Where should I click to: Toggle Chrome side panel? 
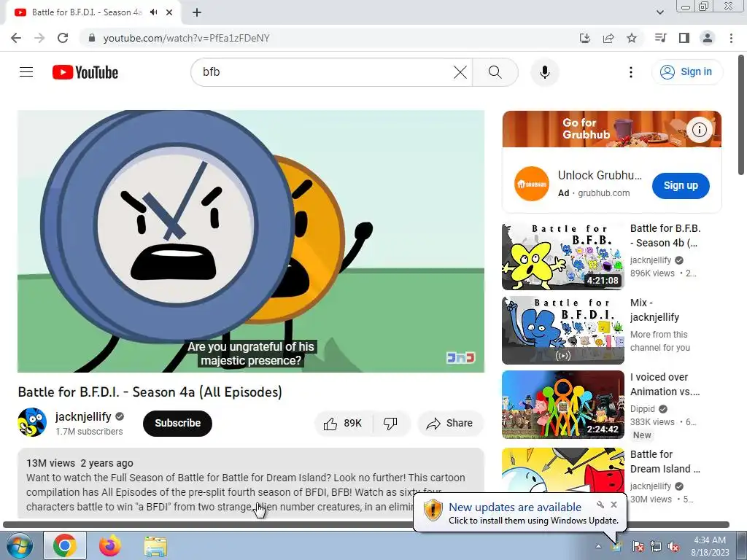684,38
